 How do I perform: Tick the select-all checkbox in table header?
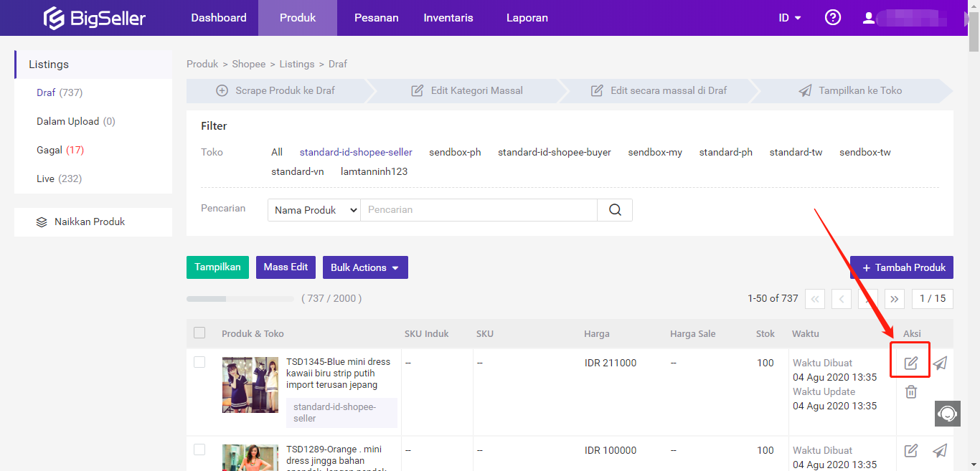pyautogui.click(x=199, y=333)
